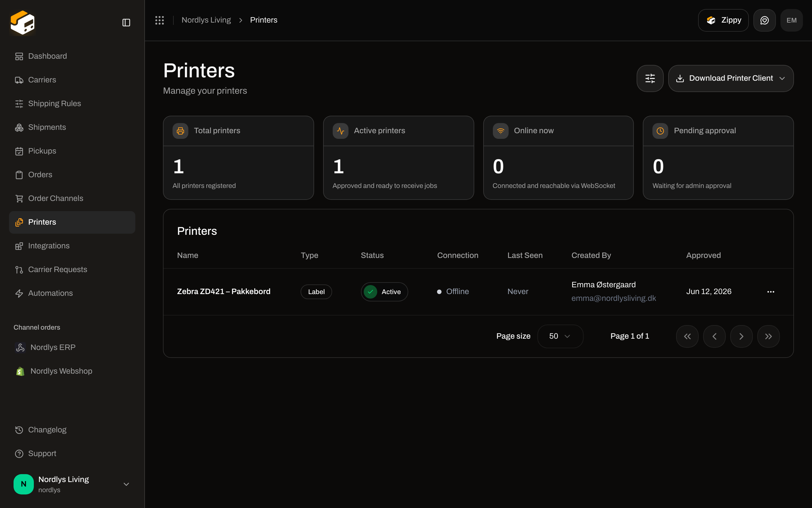Click the Automations lightning icon
The width and height of the screenshot is (812, 508).
point(19,293)
